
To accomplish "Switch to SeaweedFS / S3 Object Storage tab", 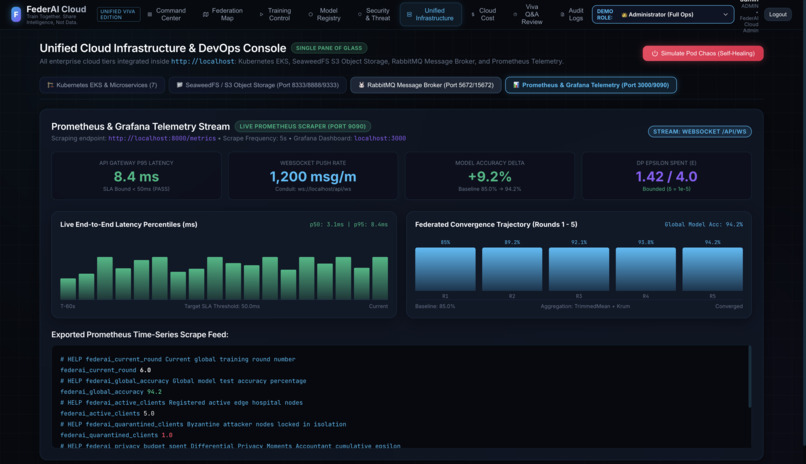I will tap(258, 85).
